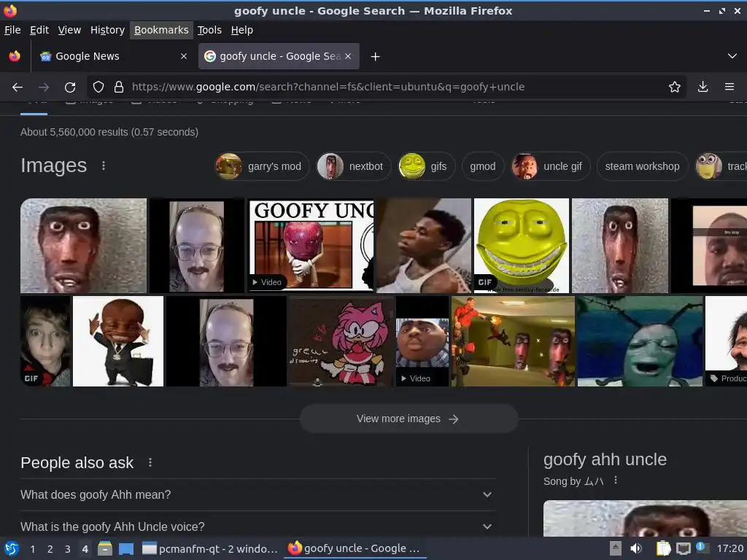The width and height of the screenshot is (747, 560).
Task: Open the green Plankton image thumbnail
Action: 640,341
